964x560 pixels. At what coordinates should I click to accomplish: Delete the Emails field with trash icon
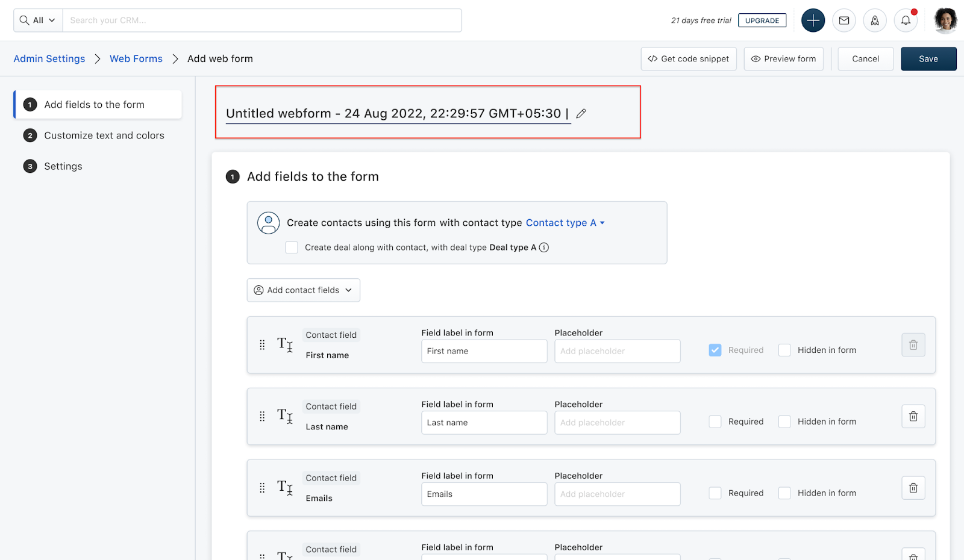click(x=913, y=488)
